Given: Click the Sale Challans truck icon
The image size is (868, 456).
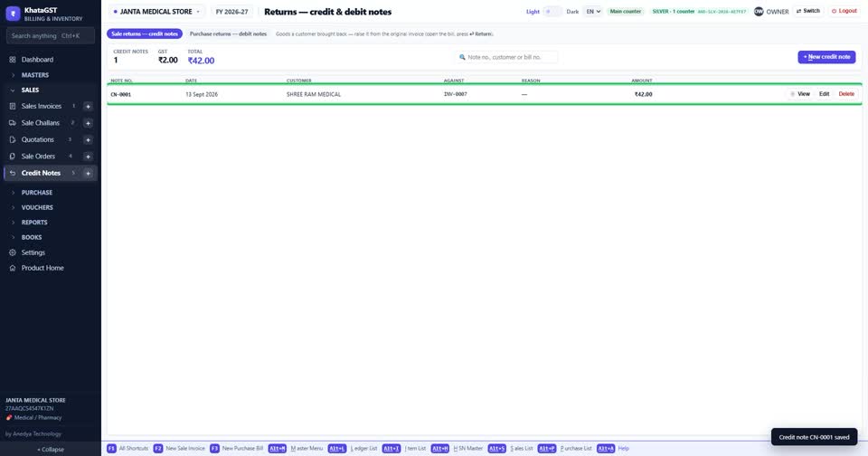Looking at the screenshot, I should coord(12,123).
